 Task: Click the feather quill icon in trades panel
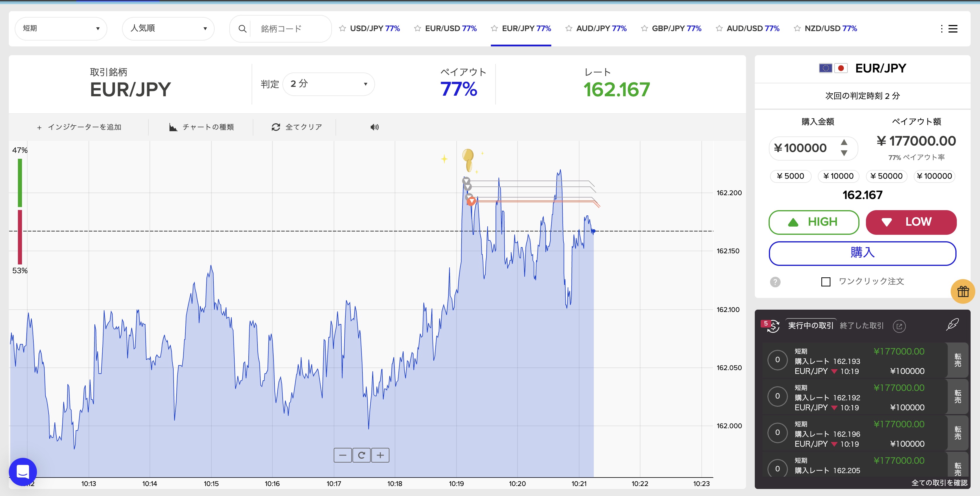(952, 325)
